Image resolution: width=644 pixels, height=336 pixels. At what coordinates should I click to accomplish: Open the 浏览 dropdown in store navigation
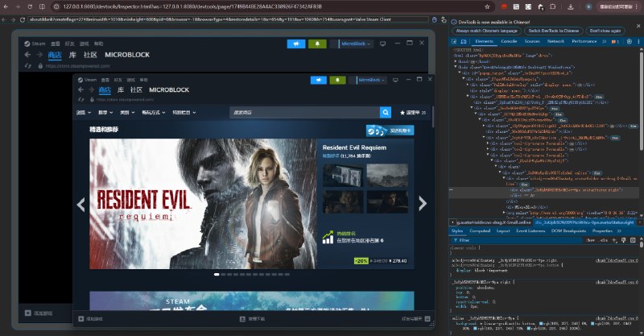pos(84,112)
